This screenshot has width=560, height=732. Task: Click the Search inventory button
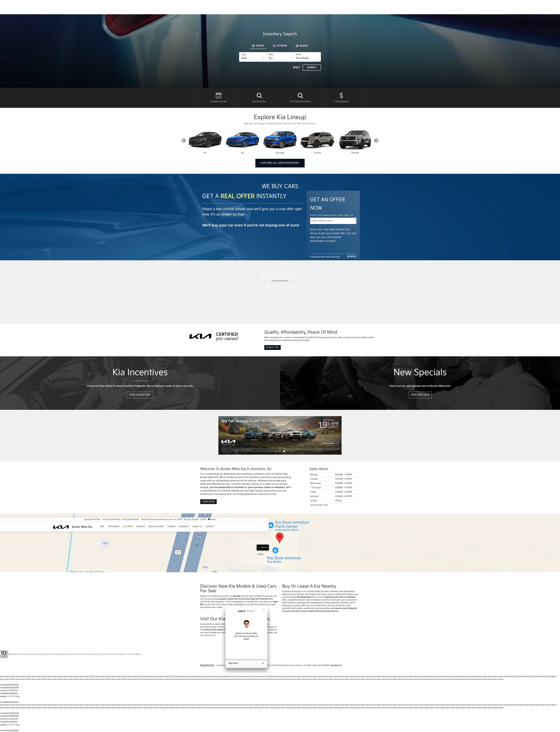[312, 67]
